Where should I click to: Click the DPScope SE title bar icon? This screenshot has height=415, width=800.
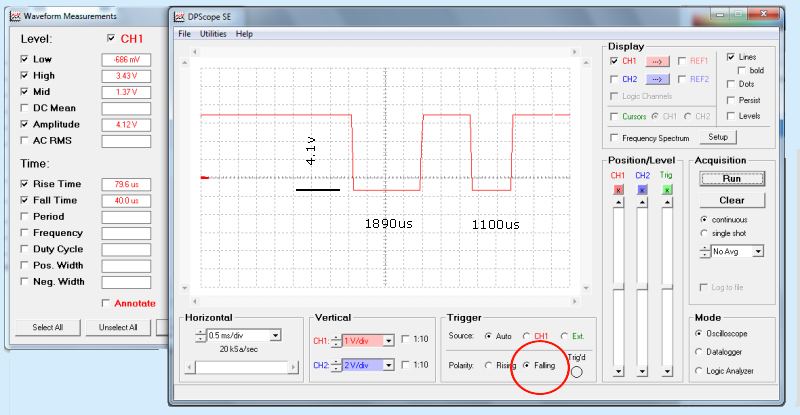(x=179, y=17)
